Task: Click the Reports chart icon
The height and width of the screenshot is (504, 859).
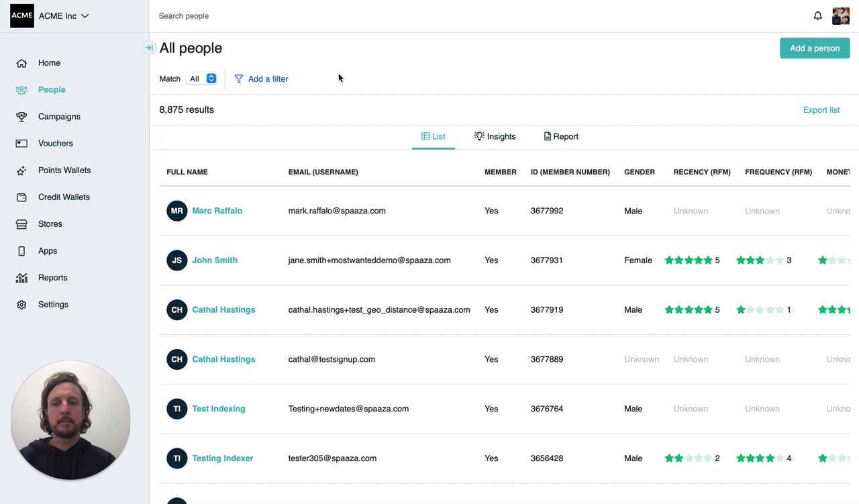Action: (21, 278)
